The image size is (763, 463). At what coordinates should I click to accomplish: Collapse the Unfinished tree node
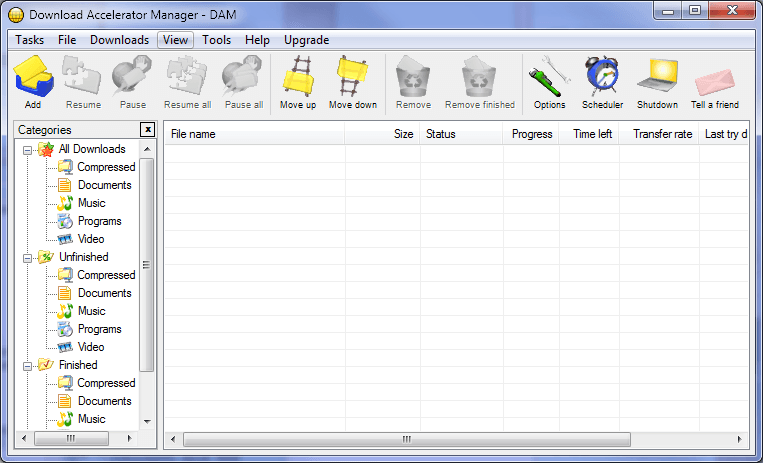(28, 258)
